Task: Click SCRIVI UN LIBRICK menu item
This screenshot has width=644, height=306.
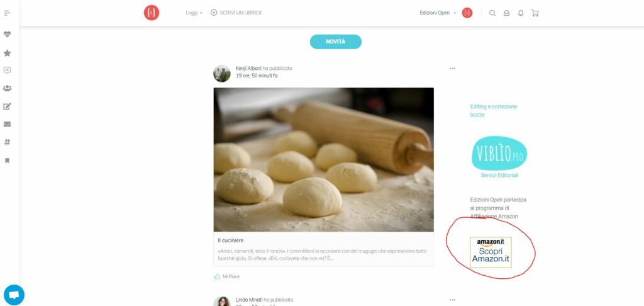Action: [236, 13]
